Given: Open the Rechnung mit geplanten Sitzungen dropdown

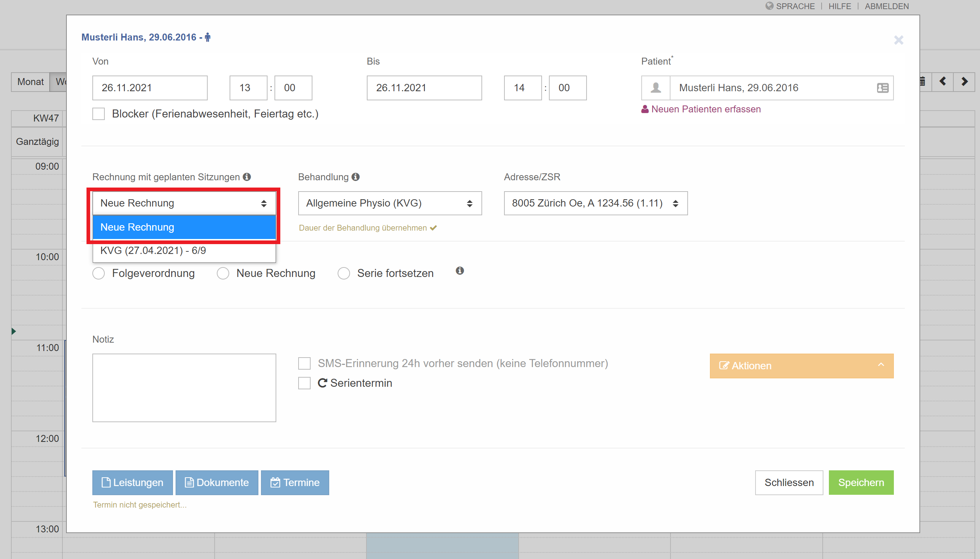Looking at the screenshot, I should [184, 203].
